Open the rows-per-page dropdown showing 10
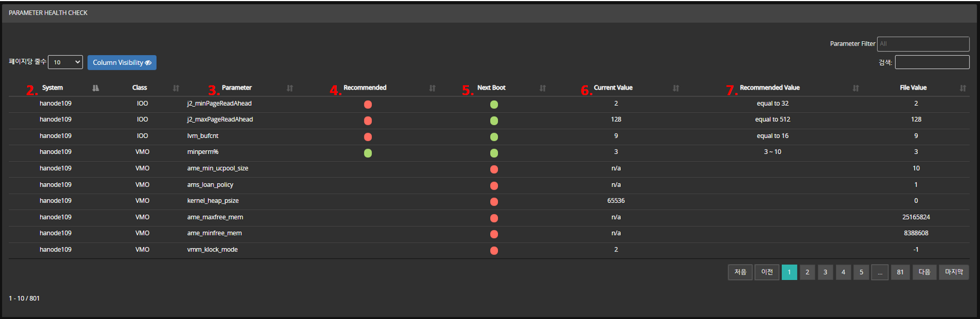 tap(65, 62)
